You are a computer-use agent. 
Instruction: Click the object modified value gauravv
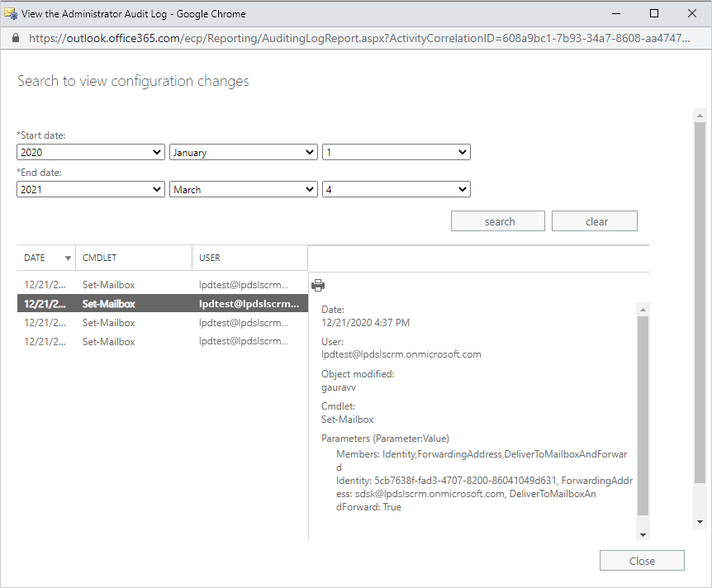(x=339, y=387)
